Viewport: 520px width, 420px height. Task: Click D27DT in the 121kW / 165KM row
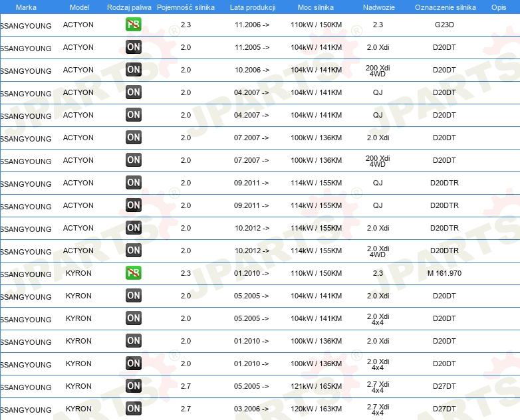pyautogui.click(x=444, y=386)
